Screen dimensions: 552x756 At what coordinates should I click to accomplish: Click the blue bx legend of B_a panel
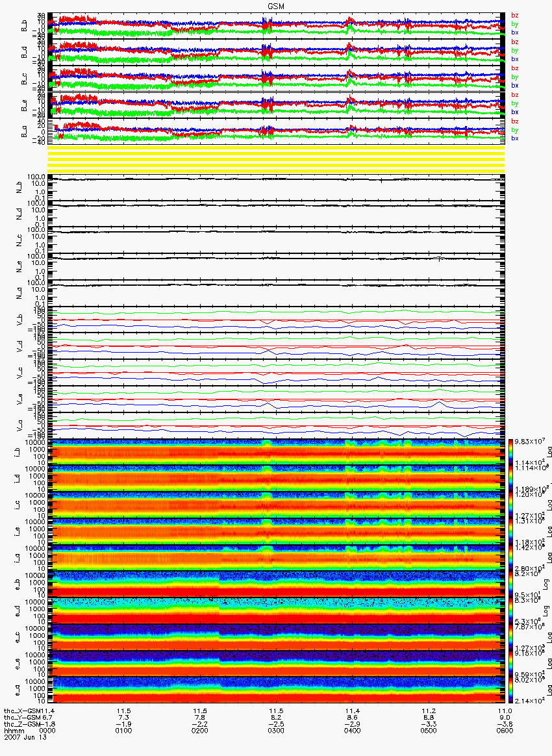coord(515,138)
